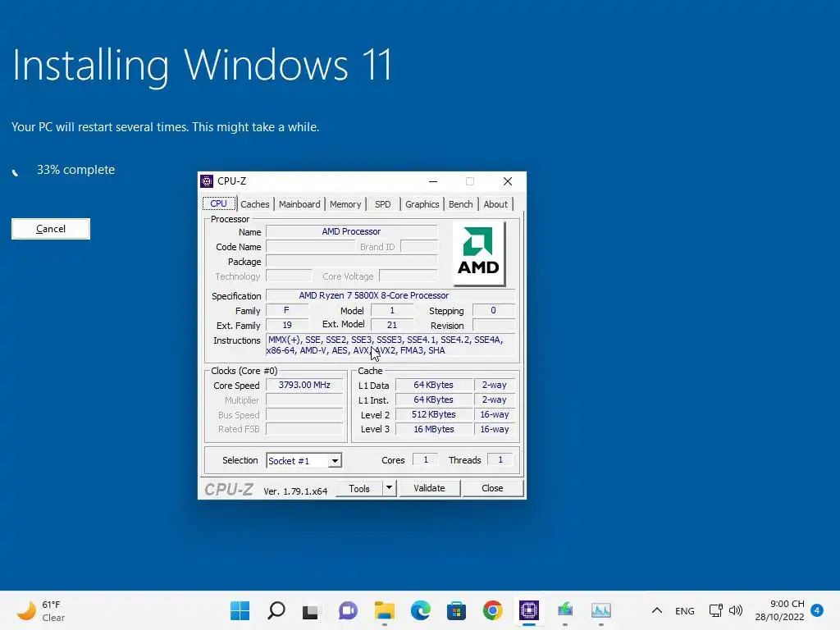Open Microsoft Store from the taskbar
840x630 pixels.
pyautogui.click(x=456, y=610)
